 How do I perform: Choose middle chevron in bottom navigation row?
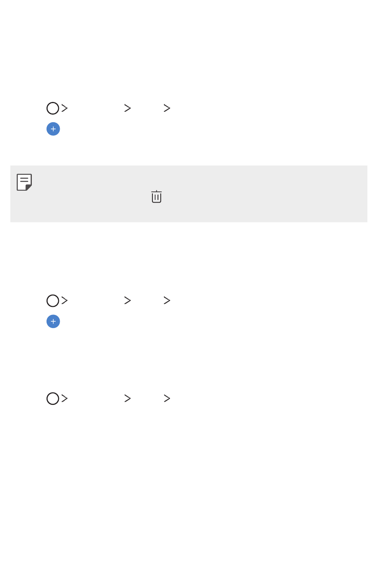(127, 398)
